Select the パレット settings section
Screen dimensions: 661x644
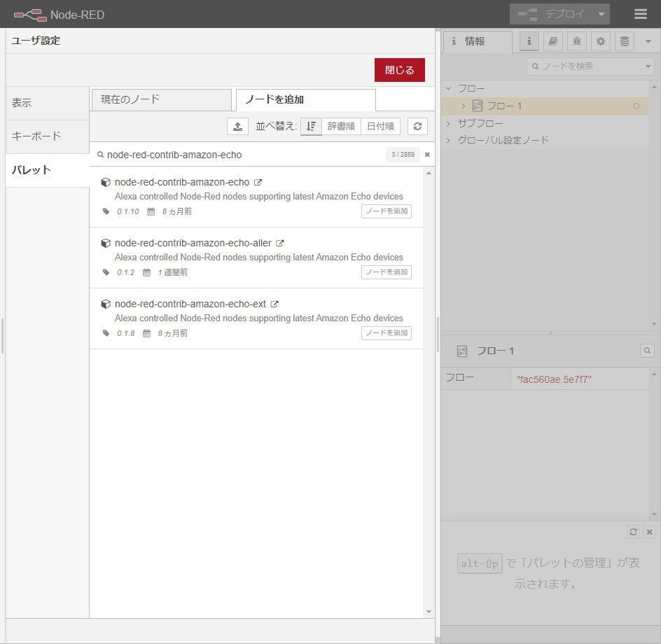[x=47, y=170]
